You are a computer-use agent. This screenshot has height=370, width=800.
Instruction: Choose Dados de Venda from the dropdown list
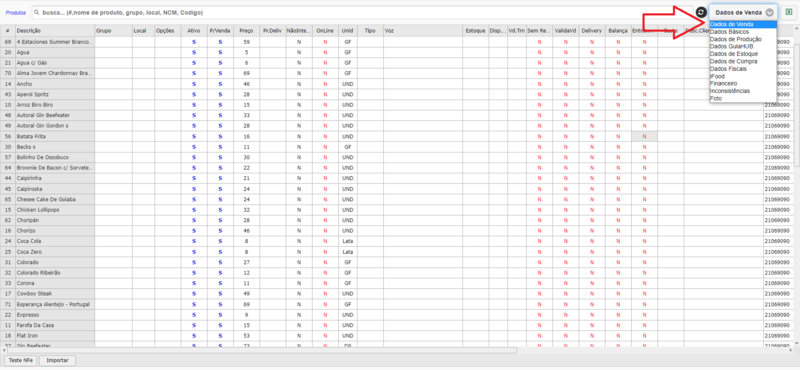[x=743, y=24]
